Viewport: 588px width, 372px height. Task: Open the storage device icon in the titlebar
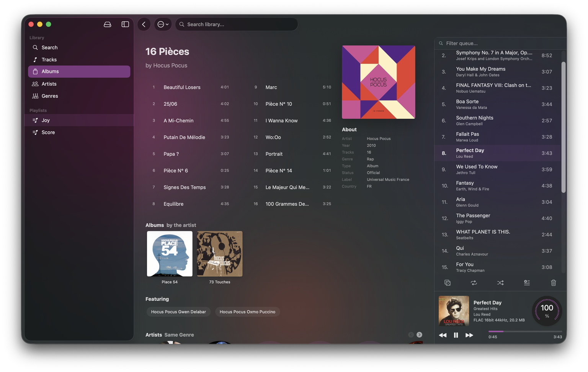pos(108,24)
